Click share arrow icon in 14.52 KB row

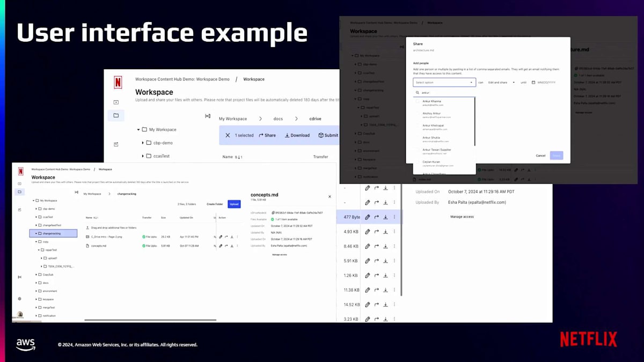377,305
